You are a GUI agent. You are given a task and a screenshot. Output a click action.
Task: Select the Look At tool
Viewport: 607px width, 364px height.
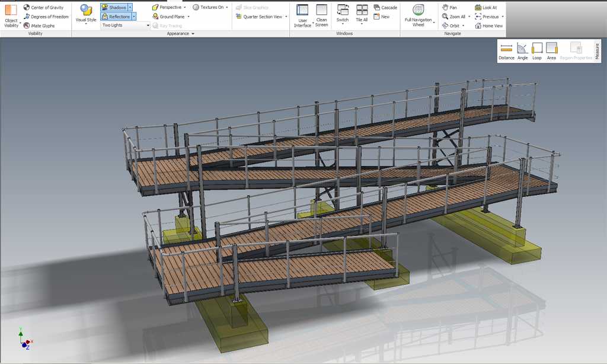[x=486, y=7]
